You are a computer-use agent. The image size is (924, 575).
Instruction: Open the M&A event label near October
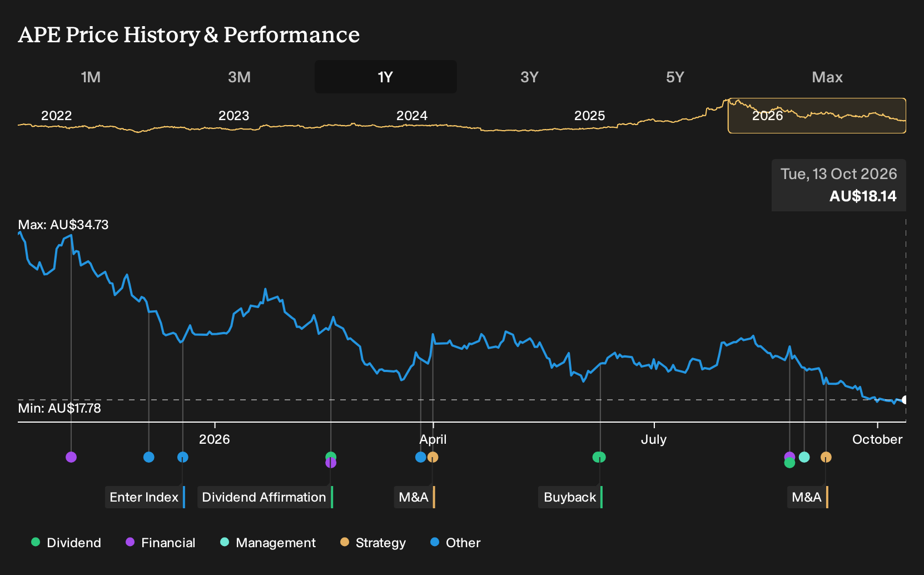808,497
